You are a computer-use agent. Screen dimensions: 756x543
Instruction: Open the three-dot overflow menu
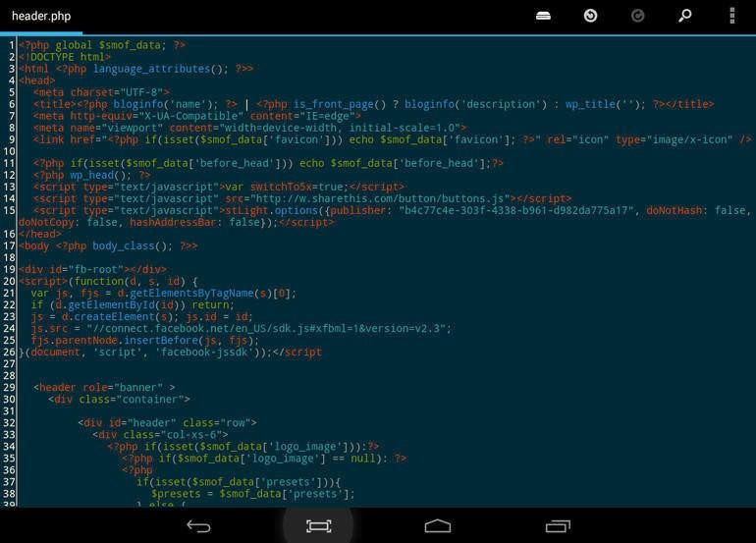coord(731,16)
